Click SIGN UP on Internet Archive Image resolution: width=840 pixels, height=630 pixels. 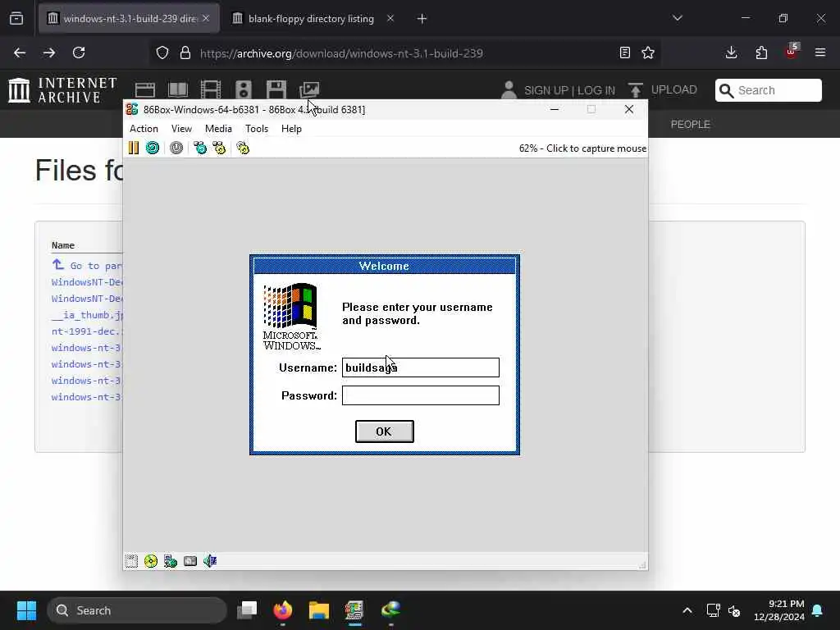(546, 90)
